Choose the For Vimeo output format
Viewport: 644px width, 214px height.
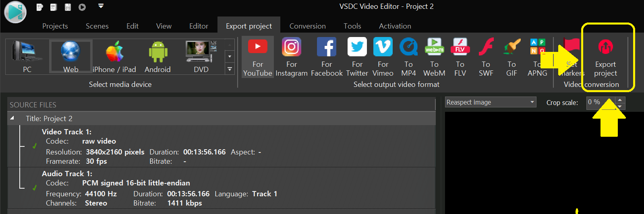click(383, 56)
